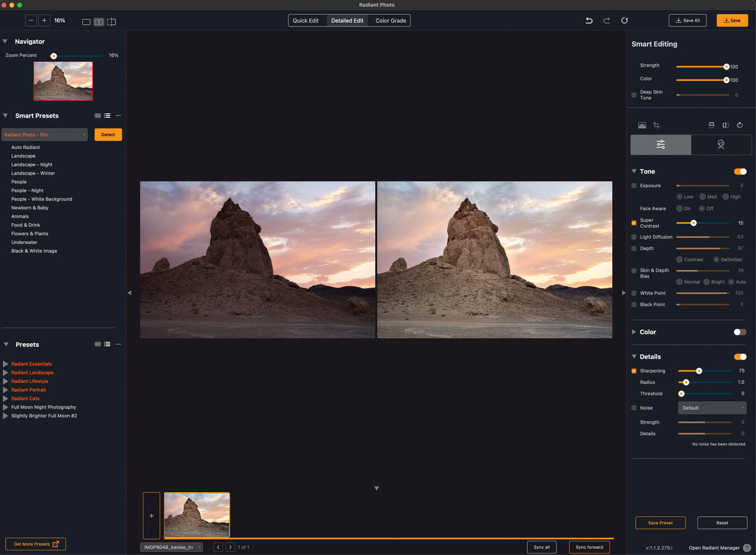Open the Radiant Photo - Pro dropdown

point(44,135)
